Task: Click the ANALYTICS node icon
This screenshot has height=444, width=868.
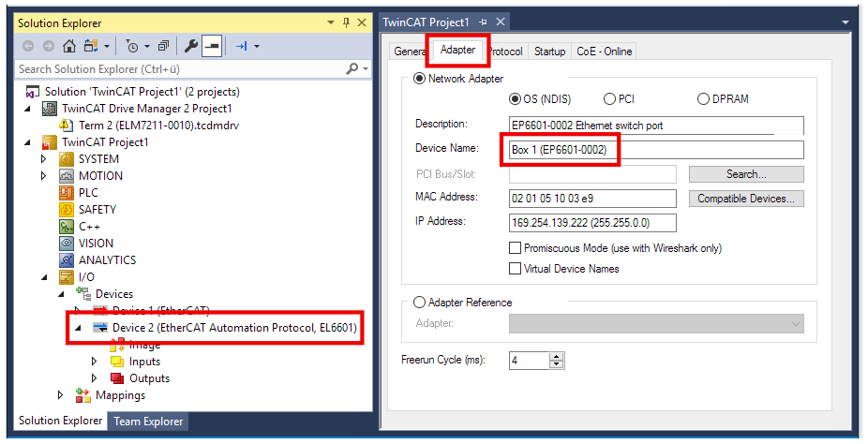Action: (x=67, y=260)
